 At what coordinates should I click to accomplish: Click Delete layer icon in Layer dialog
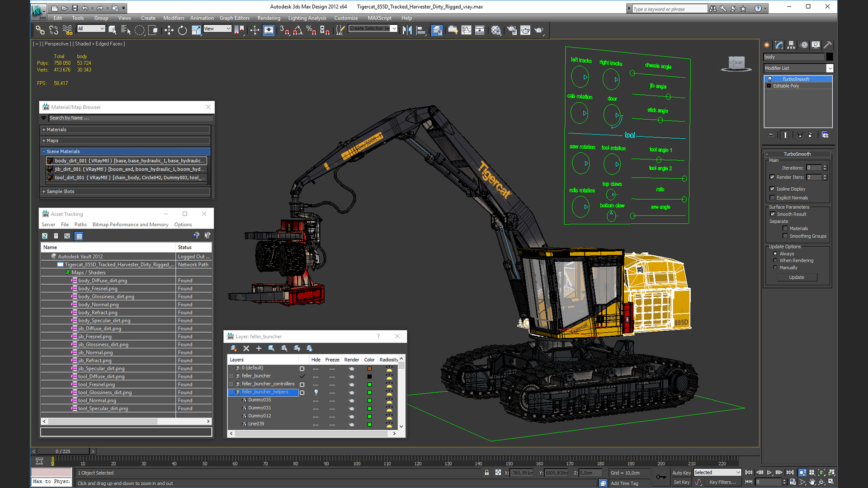click(x=246, y=348)
